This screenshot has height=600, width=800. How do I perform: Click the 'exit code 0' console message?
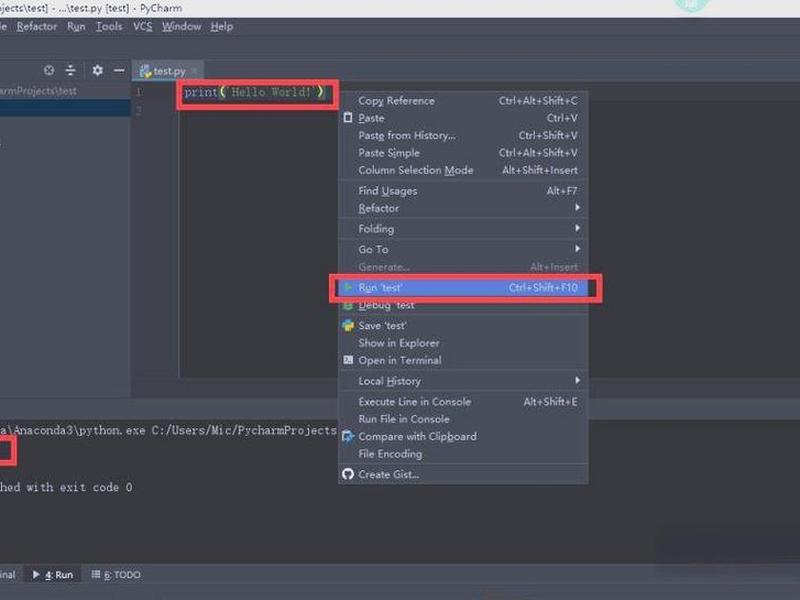click(x=96, y=487)
